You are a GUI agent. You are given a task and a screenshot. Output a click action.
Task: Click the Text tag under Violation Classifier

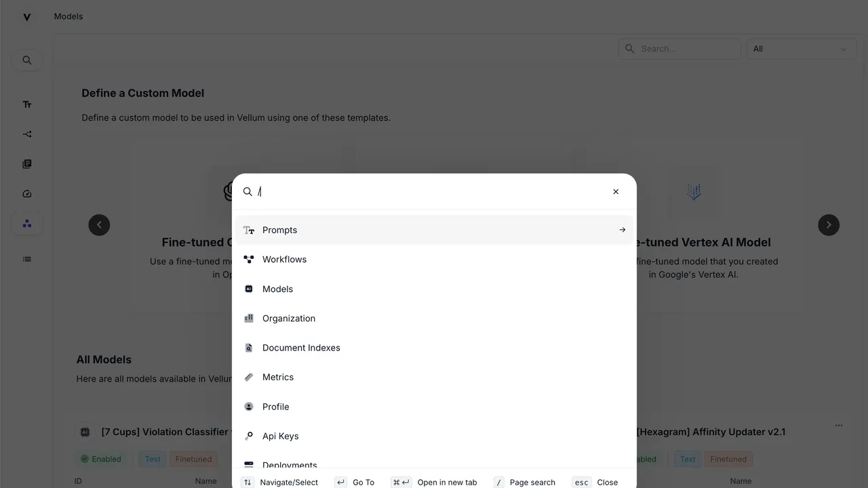coord(153,459)
